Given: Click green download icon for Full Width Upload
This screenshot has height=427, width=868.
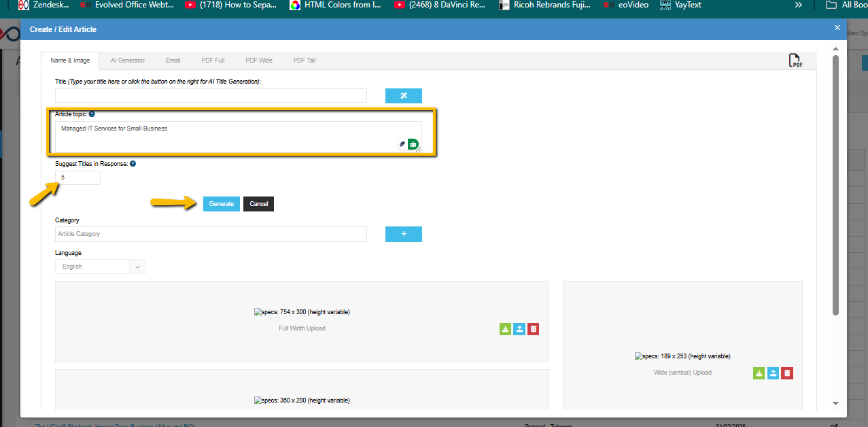Looking at the screenshot, I should coord(505,329).
